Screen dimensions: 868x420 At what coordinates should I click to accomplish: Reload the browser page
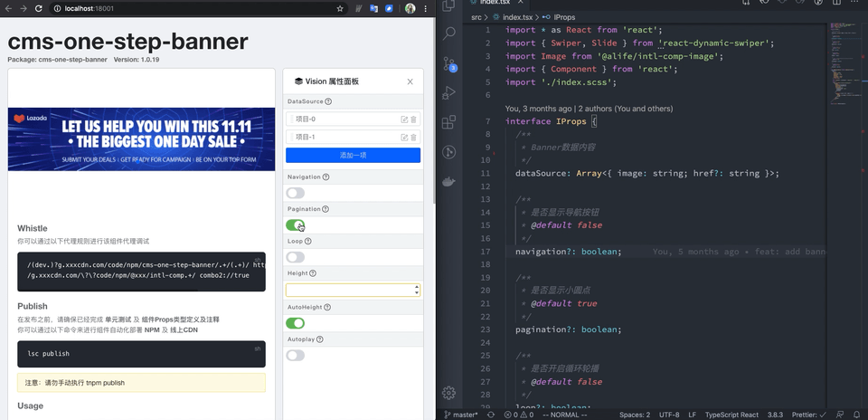click(38, 8)
